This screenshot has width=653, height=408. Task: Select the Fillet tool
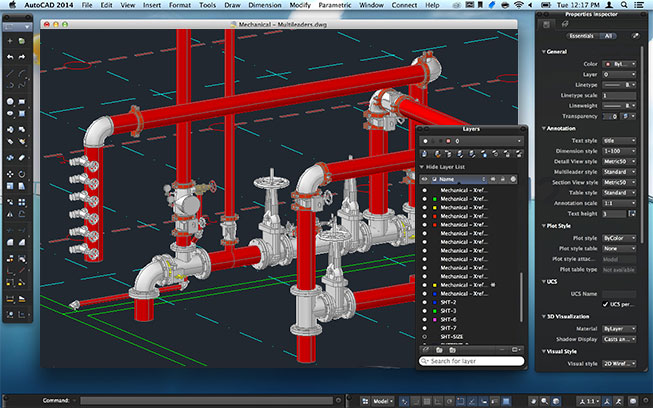coord(10,242)
